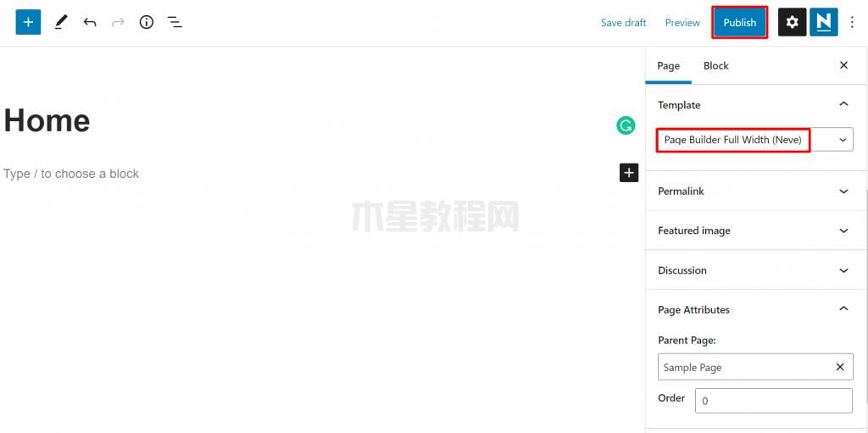Open the page Preview

(682, 23)
